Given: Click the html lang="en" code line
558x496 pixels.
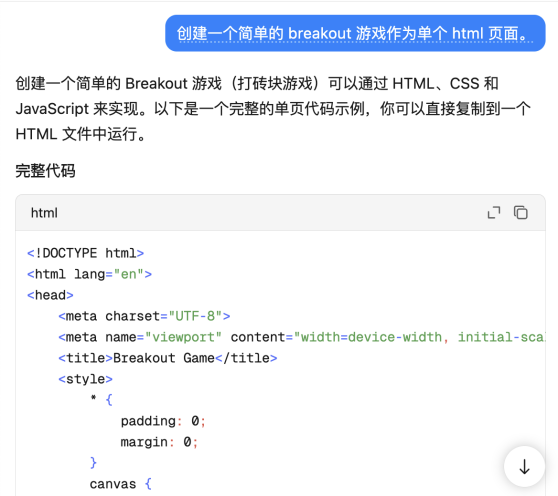Looking at the screenshot, I should pyautogui.click(x=89, y=274).
